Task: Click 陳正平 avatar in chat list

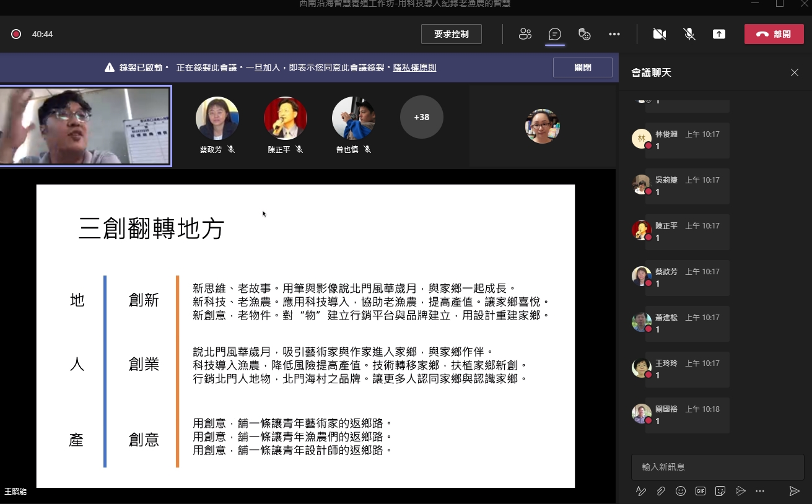Action: click(x=641, y=230)
